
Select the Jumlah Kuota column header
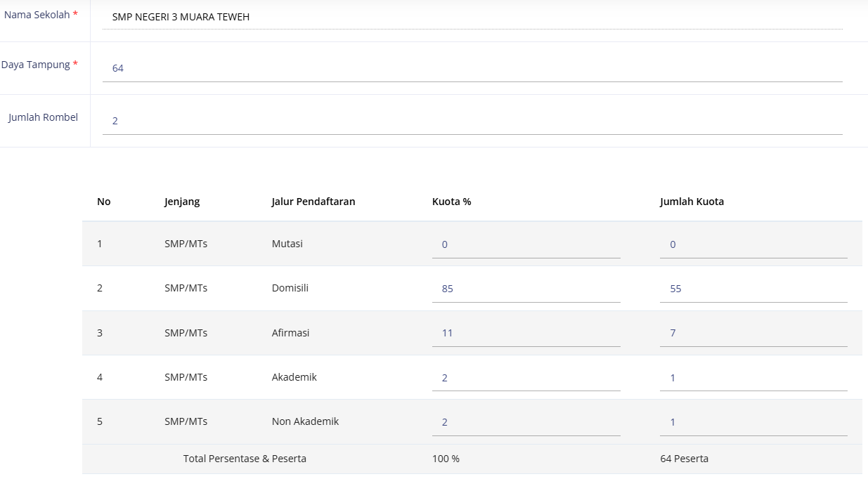click(x=692, y=202)
